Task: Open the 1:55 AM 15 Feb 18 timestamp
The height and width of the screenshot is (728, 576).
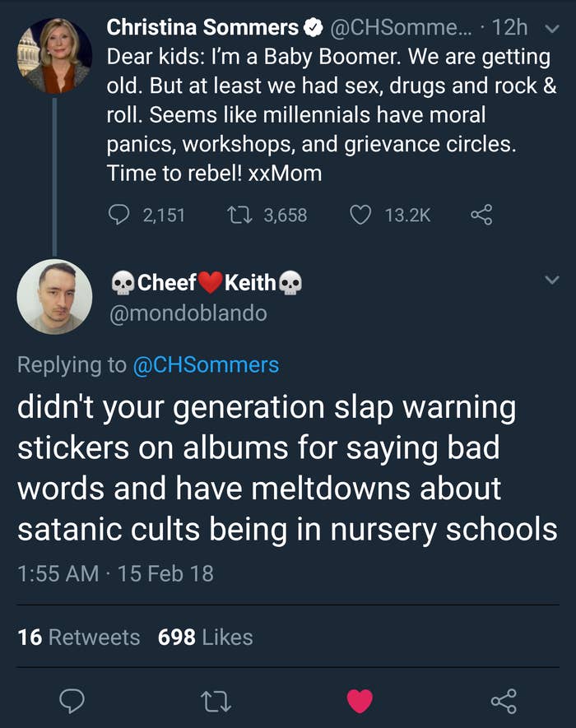Action: point(115,573)
